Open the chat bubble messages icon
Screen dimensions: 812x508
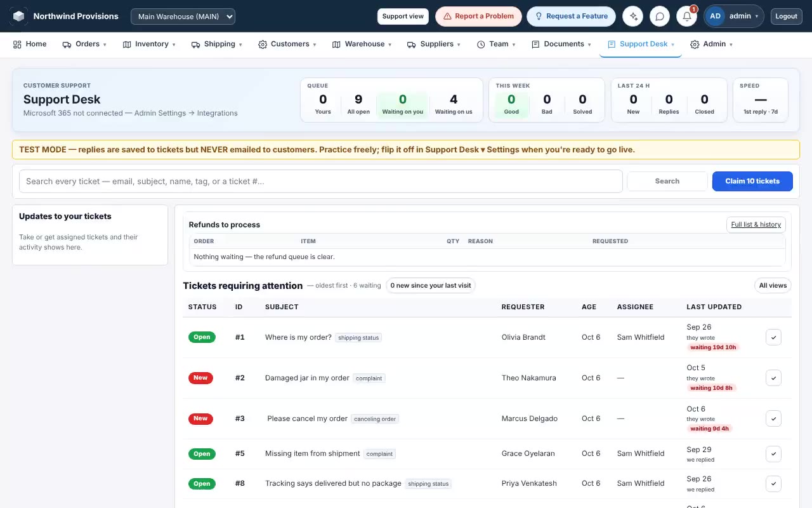pyautogui.click(x=660, y=17)
